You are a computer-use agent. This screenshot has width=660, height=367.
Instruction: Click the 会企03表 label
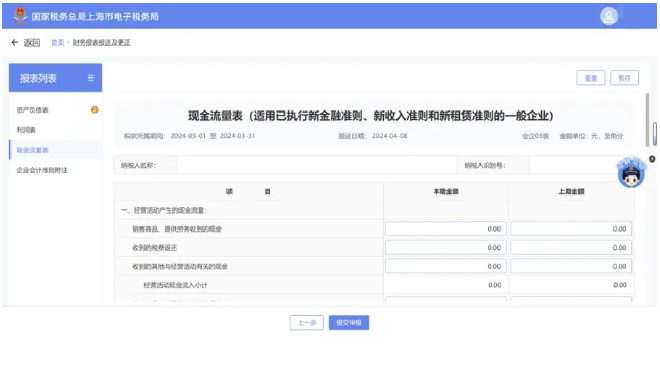(x=535, y=136)
